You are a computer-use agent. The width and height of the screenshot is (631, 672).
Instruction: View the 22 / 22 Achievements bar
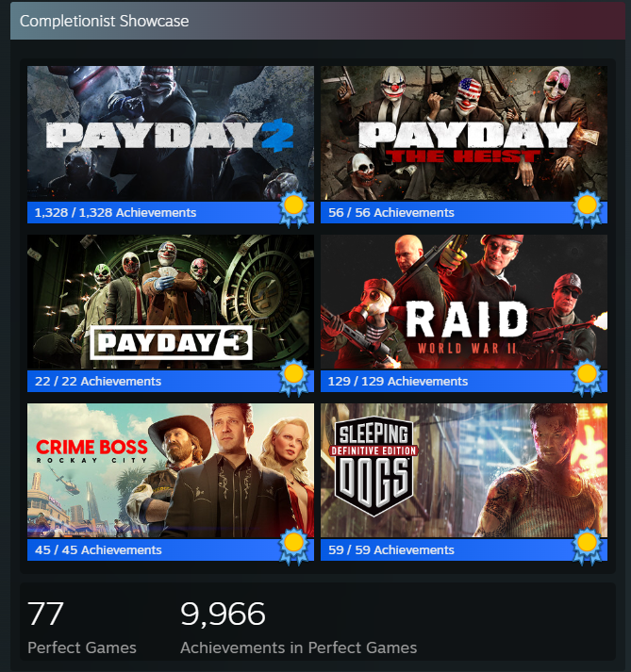[171, 382]
